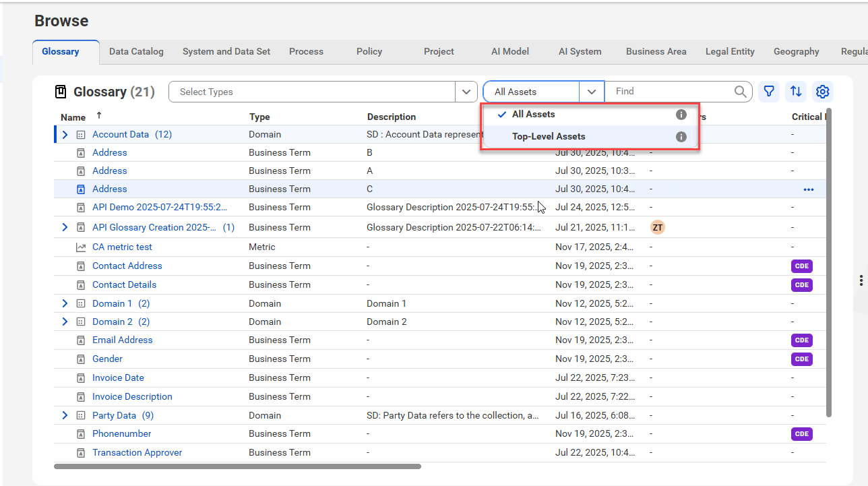The width and height of the screenshot is (868, 486).
Task: Open the Legal Entity tab
Action: click(x=730, y=51)
